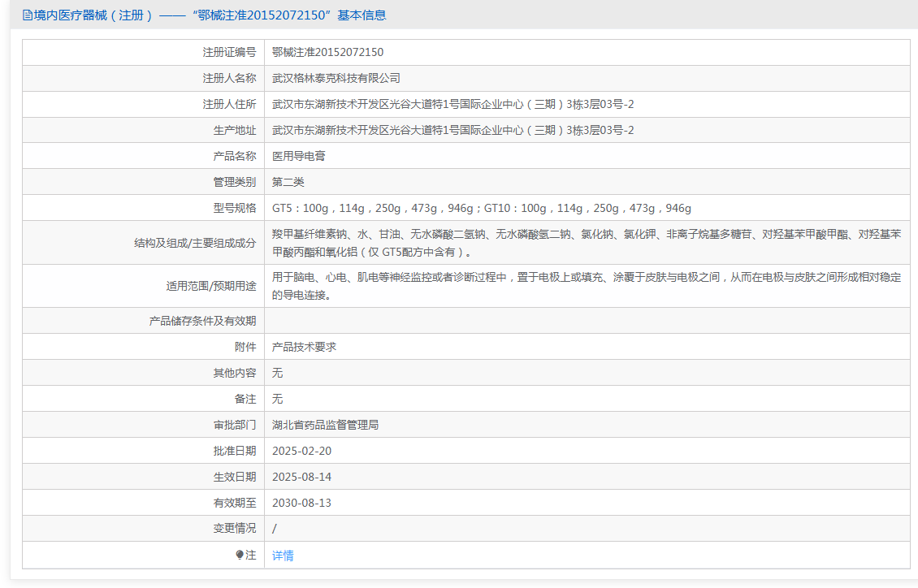Click the 批准日期 label
The width and height of the screenshot is (918, 588).
click(x=235, y=451)
